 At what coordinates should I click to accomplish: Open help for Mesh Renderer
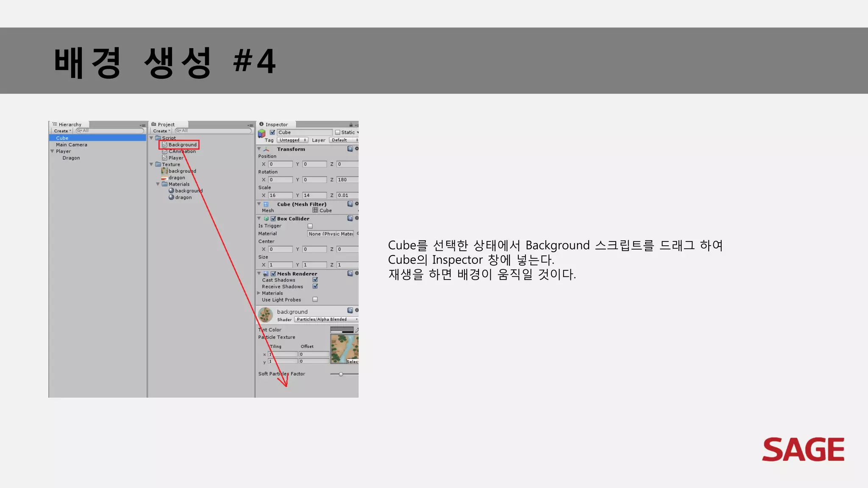(x=350, y=273)
